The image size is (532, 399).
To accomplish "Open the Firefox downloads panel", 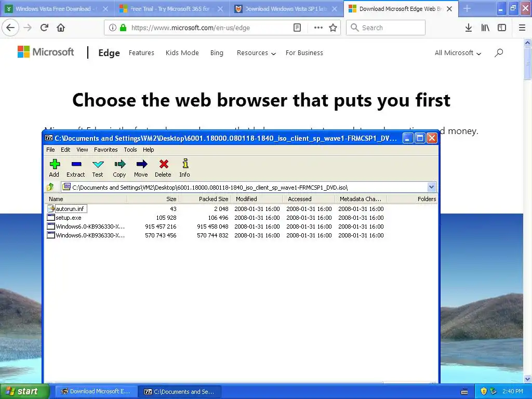I will pos(469,28).
